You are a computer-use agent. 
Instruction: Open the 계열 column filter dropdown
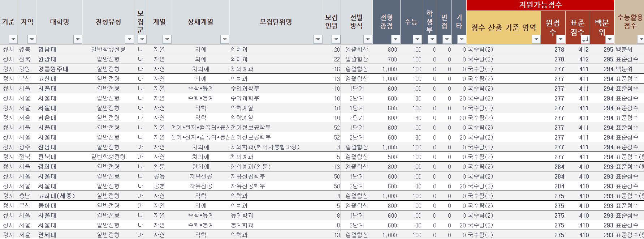tap(167, 39)
